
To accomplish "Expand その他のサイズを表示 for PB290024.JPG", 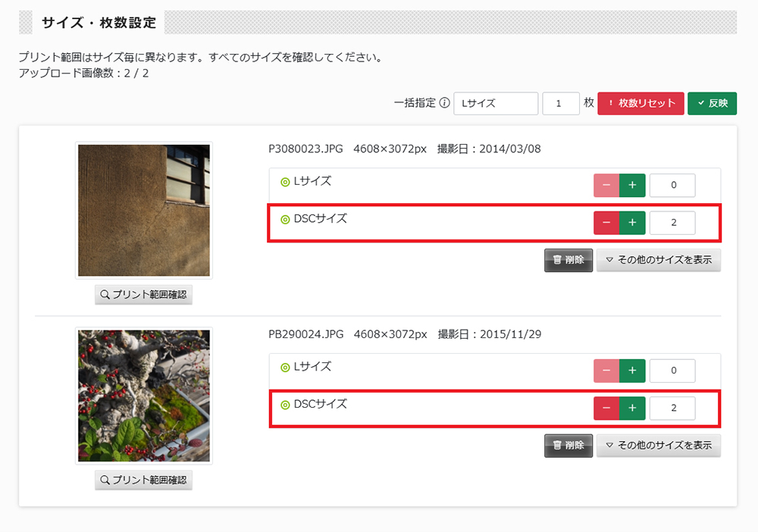I will pyautogui.click(x=658, y=446).
